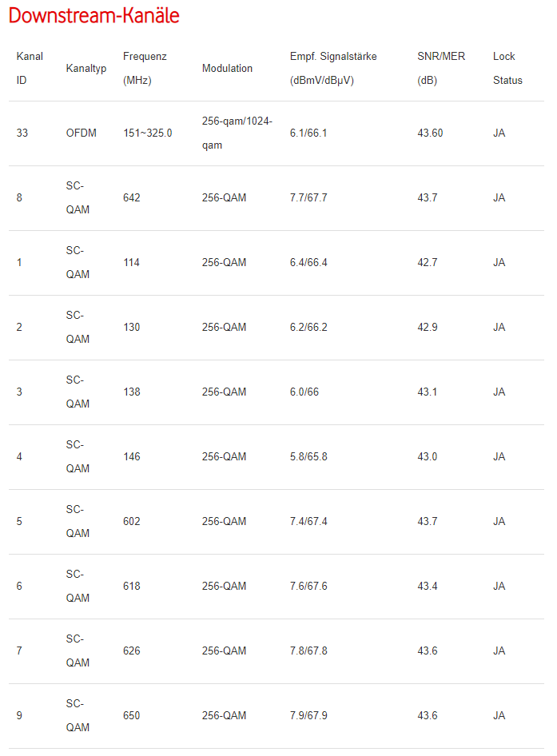The image size is (557, 756).
Task: Select the 256-qam/1024-qam modulation cell
Action: (237, 133)
